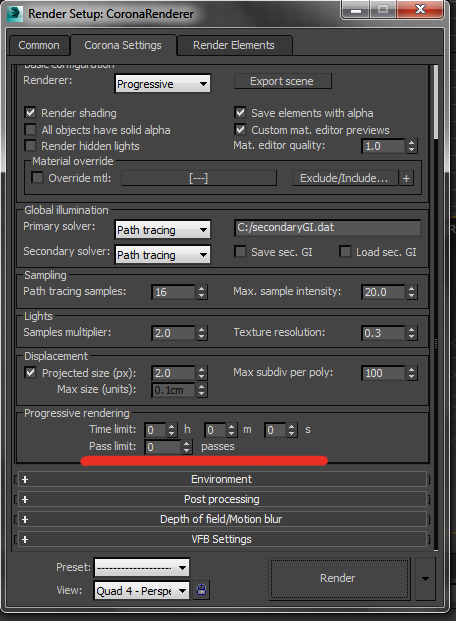Enable All objects have solid alpha
This screenshot has width=456, height=621.
point(30,130)
